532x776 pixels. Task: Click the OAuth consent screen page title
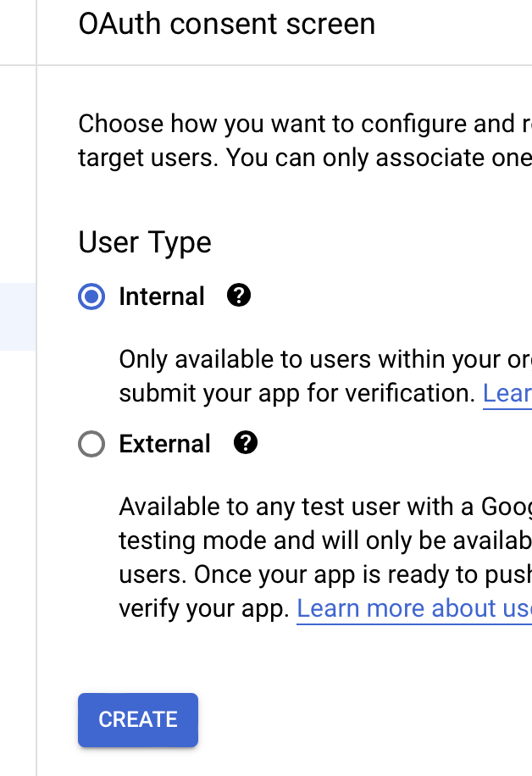click(x=227, y=25)
